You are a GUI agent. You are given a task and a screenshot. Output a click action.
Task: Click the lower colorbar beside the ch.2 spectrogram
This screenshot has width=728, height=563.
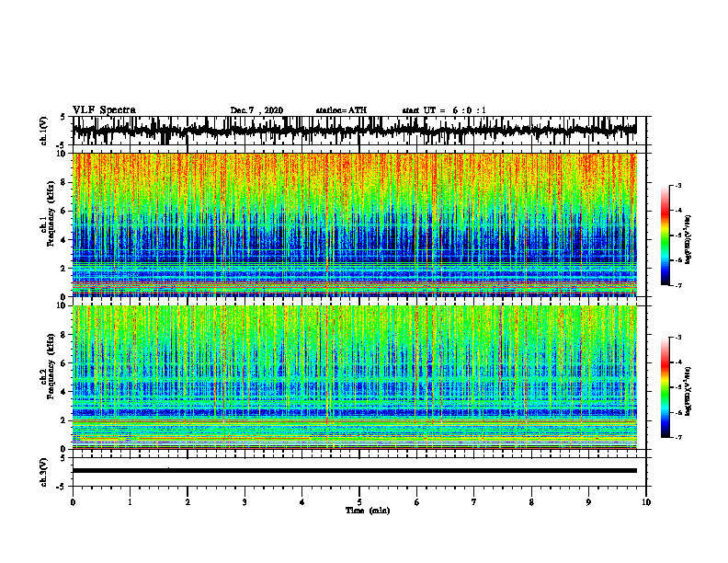pos(665,387)
